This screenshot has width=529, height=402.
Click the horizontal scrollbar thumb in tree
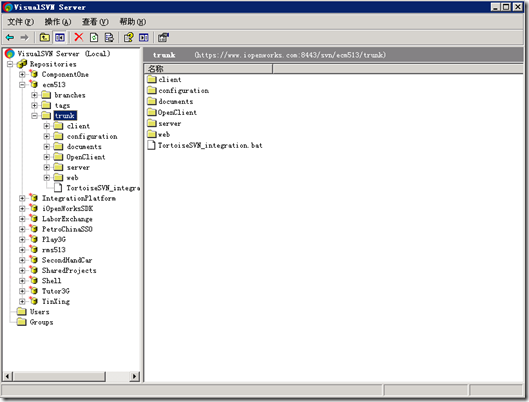click(59, 376)
